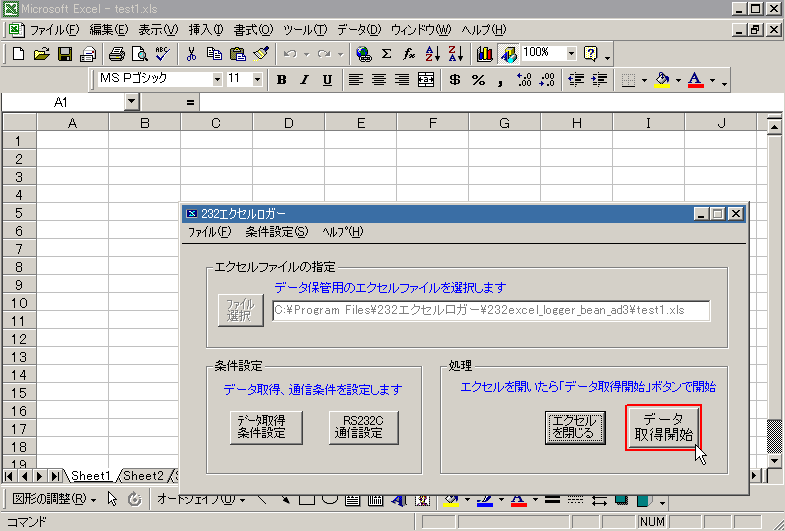Open the font name MS Pゴシック dropdown
The height and width of the screenshot is (531, 785).
coord(217,79)
